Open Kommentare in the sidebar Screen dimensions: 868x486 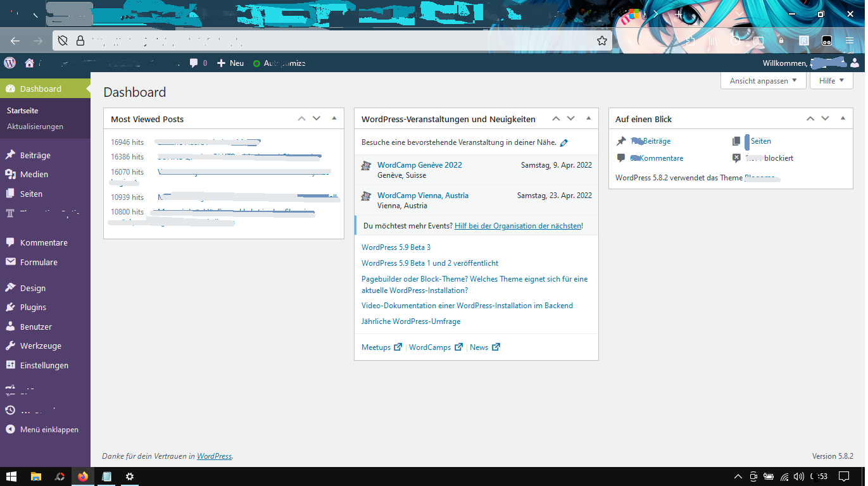(x=45, y=242)
